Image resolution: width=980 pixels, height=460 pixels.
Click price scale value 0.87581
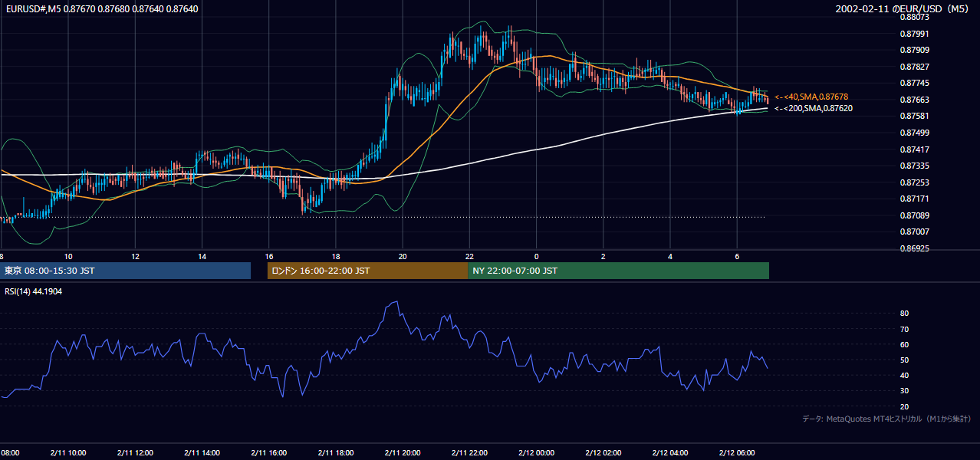914,117
